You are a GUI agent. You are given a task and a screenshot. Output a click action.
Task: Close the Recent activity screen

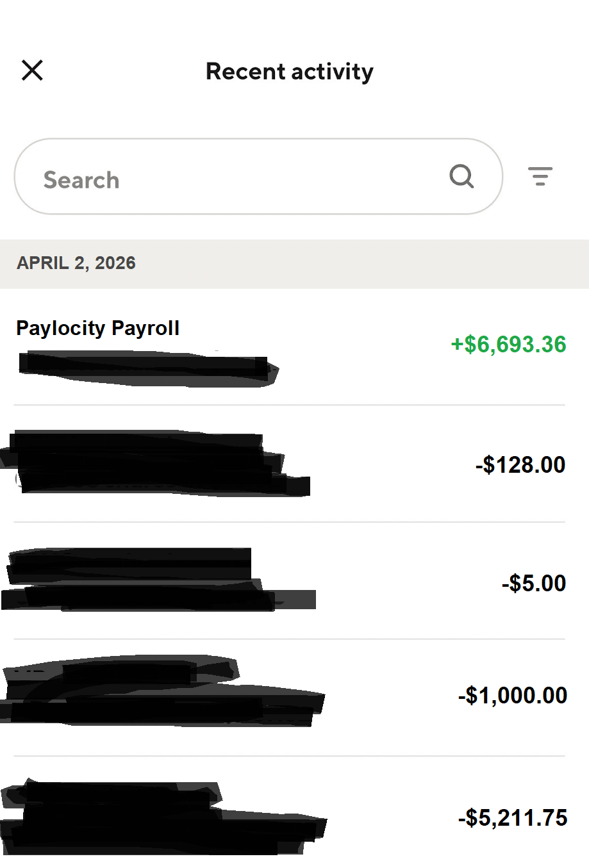point(32,70)
